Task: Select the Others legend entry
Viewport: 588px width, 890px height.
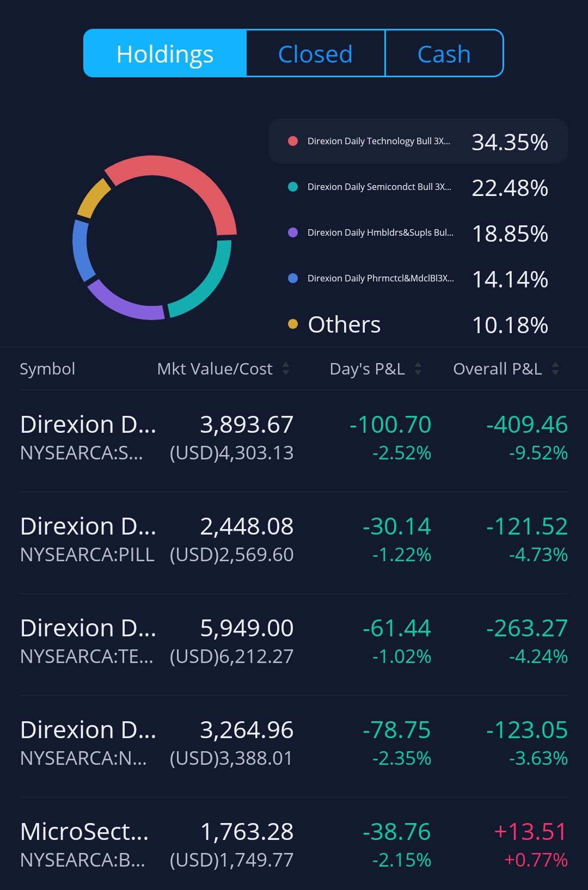Action: click(x=418, y=324)
